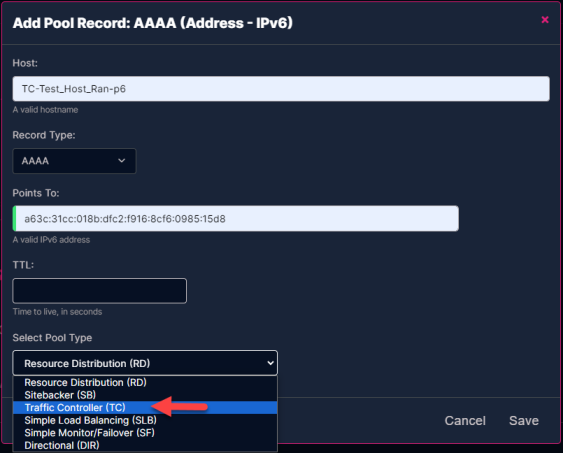
Task: Focus the Points To IPv6 address field
Action: coord(236,219)
